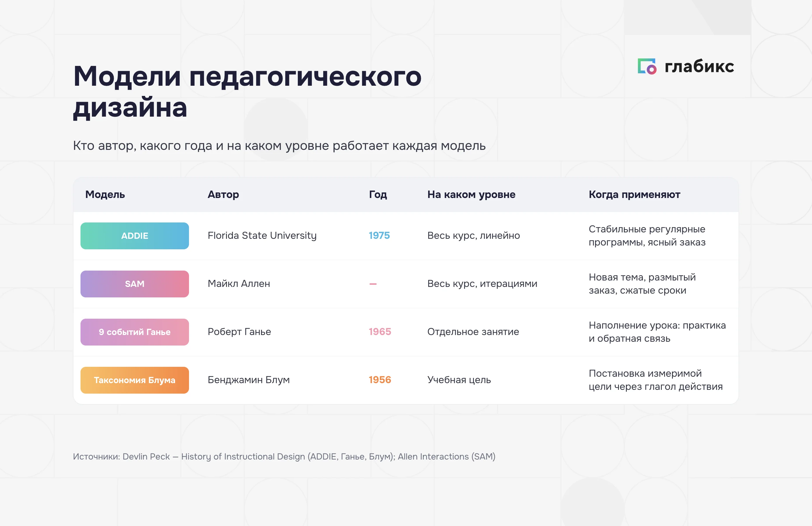812x526 pixels.
Task: Click the Бенджамин Блум author cell
Action: 249,380
